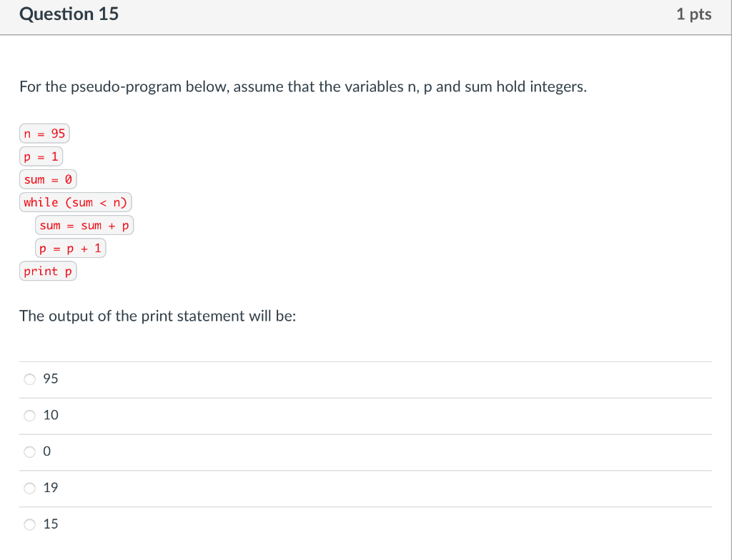Viewport: 732px width, 560px height.
Task: Click the code snippet 'sum = 0'
Action: coord(47,179)
